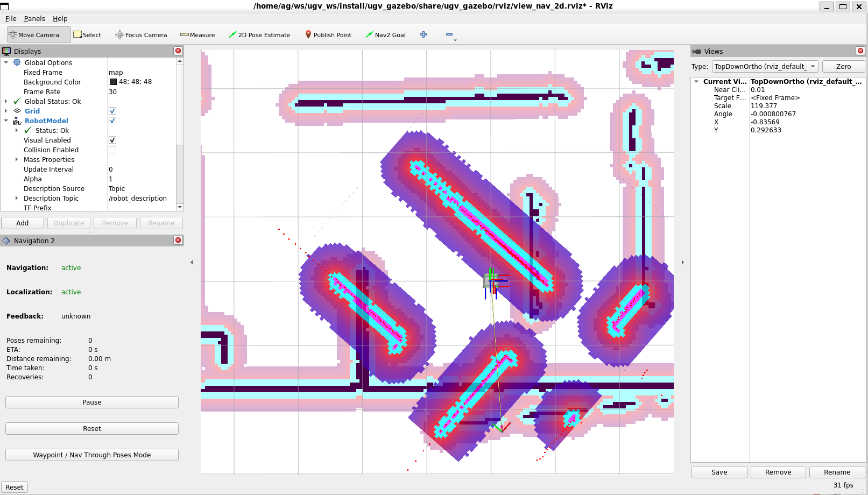
Task: Expand the Global Status tree node
Action: (x=6, y=101)
